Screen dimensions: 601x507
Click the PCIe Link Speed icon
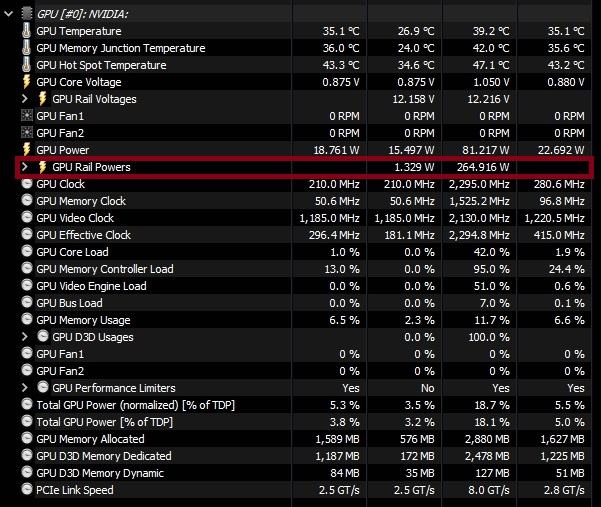pyautogui.click(x=26, y=490)
